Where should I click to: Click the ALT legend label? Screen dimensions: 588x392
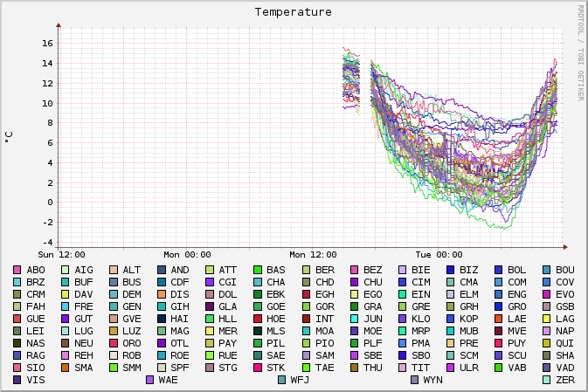click(x=132, y=270)
